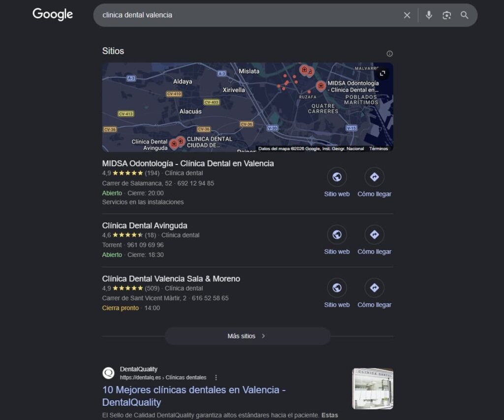Clear the search query with the X icon
This screenshot has height=420, width=504.
(x=407, y=15)
